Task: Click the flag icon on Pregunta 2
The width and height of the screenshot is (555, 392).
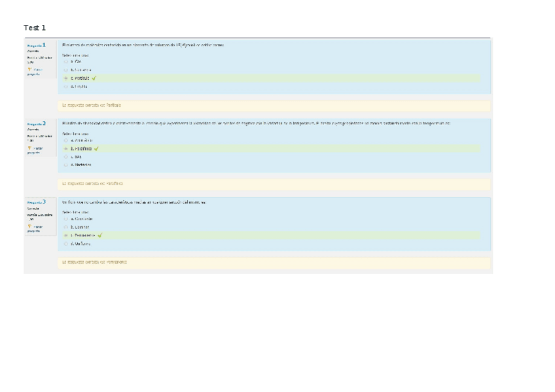Action: 29,148
